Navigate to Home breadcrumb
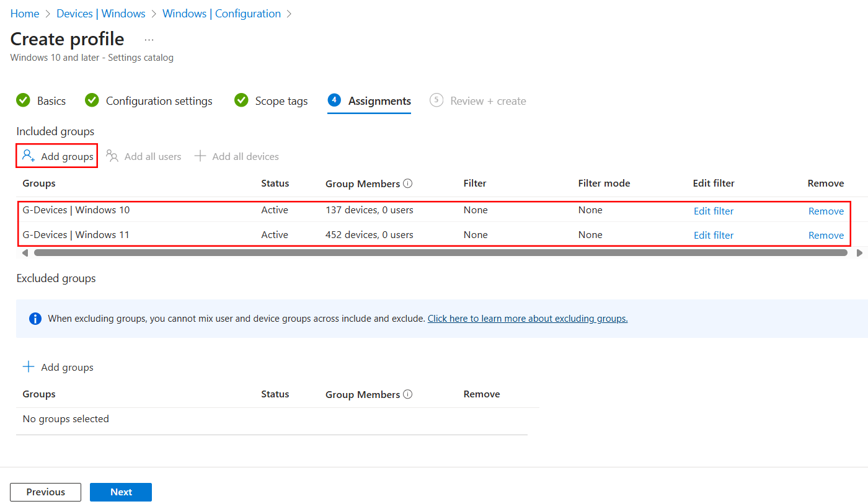 (x=25, y=14)
